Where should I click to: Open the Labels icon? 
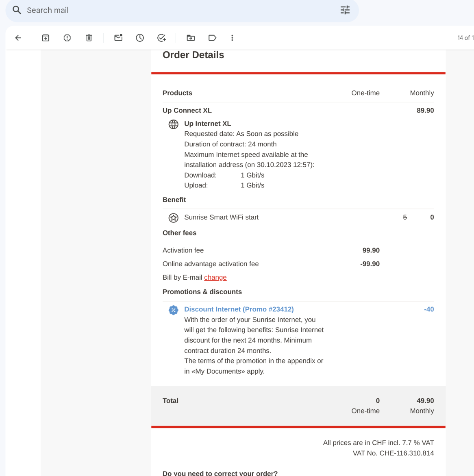[x=212, y=38]
